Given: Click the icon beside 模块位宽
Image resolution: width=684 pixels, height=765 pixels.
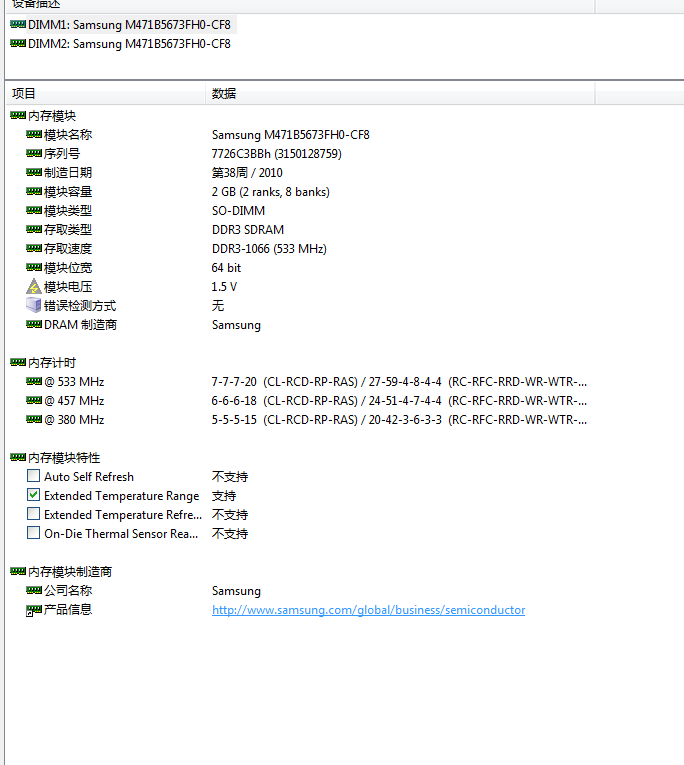Looking at the screenshot, I should 34,267.
